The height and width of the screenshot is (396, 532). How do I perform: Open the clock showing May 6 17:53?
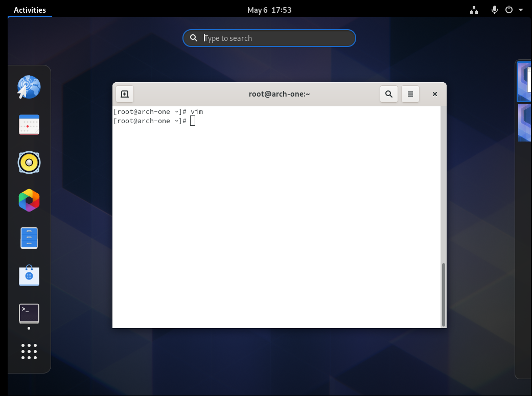point(269,10)
